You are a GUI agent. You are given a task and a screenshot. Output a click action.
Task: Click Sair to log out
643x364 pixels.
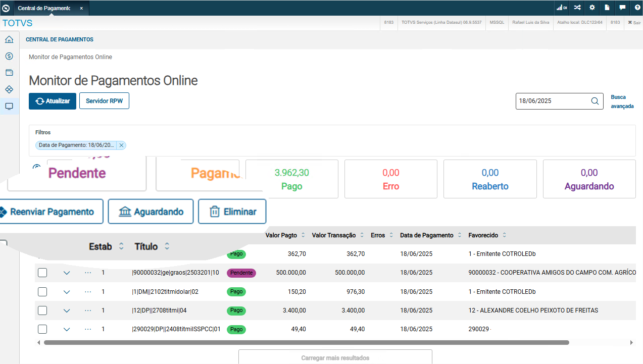(634, 23)
